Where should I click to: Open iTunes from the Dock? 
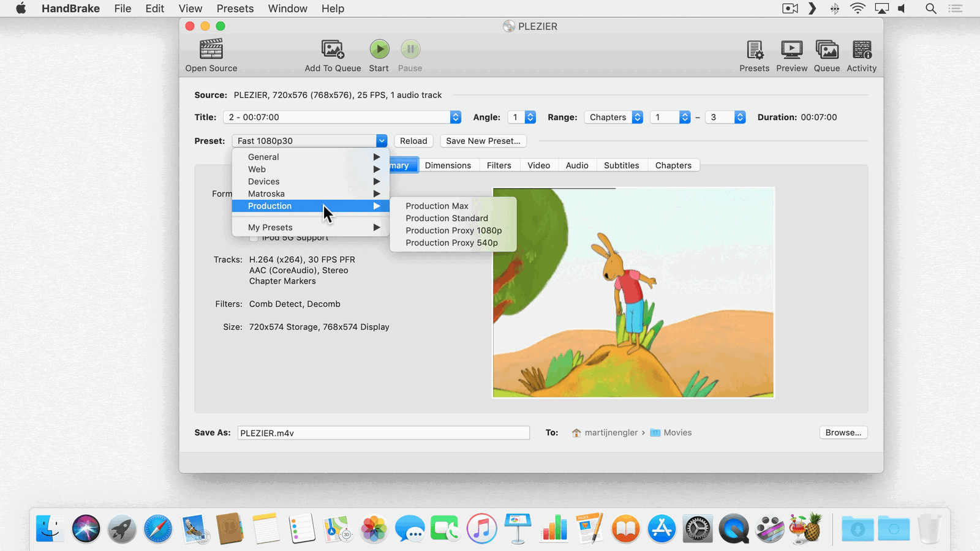(482, 528)
